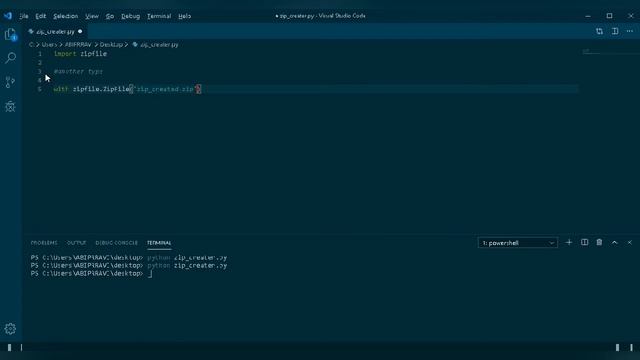Open the Selection menu
640x360 pixels.
pyautogui.click(x=65, y=16)
